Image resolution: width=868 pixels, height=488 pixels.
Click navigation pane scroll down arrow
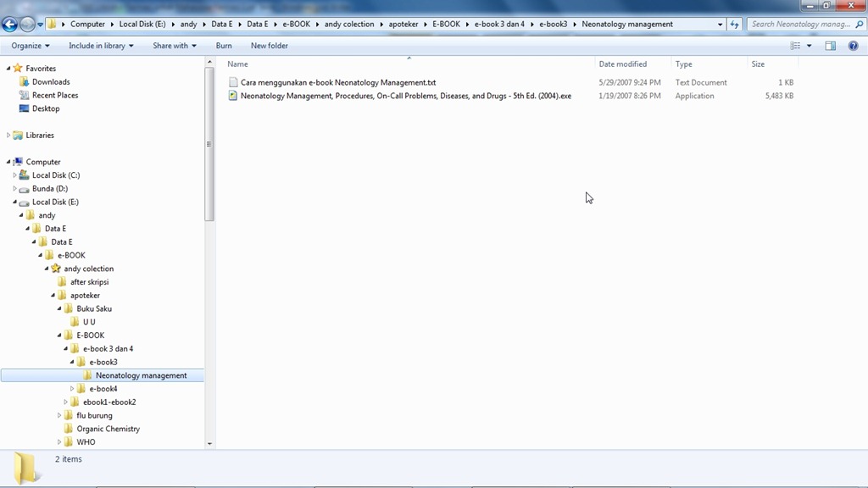(x=209, y=443)
